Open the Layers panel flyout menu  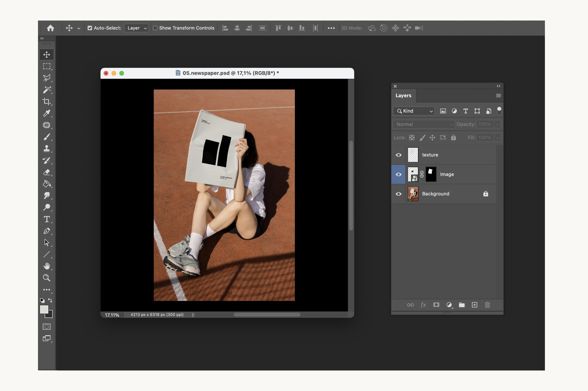click(498, 95)
